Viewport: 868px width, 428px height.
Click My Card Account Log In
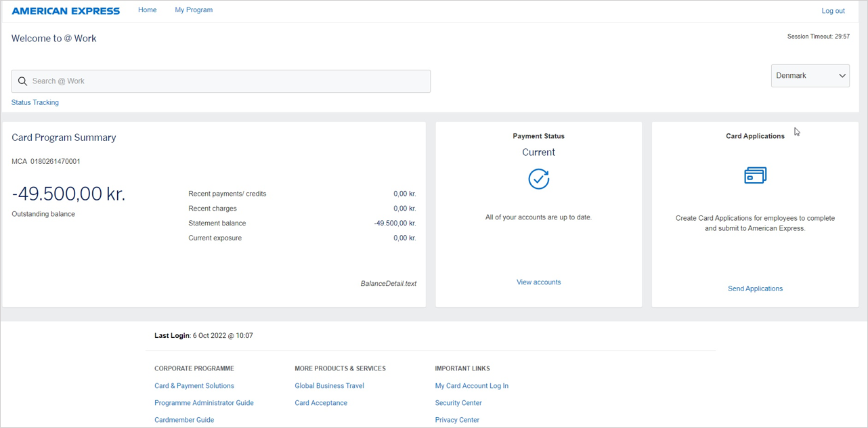471,386
